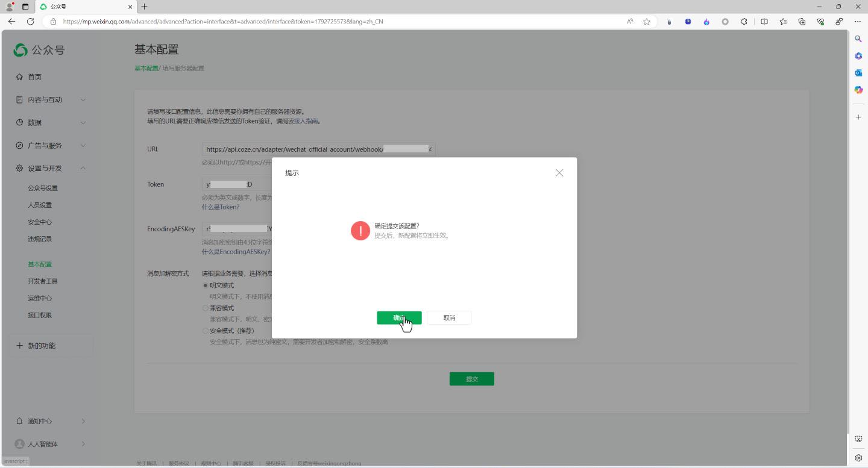Click the 通知中心 bell icon
Viewport: 868px width, 468px height.
(x=19, y=421)
